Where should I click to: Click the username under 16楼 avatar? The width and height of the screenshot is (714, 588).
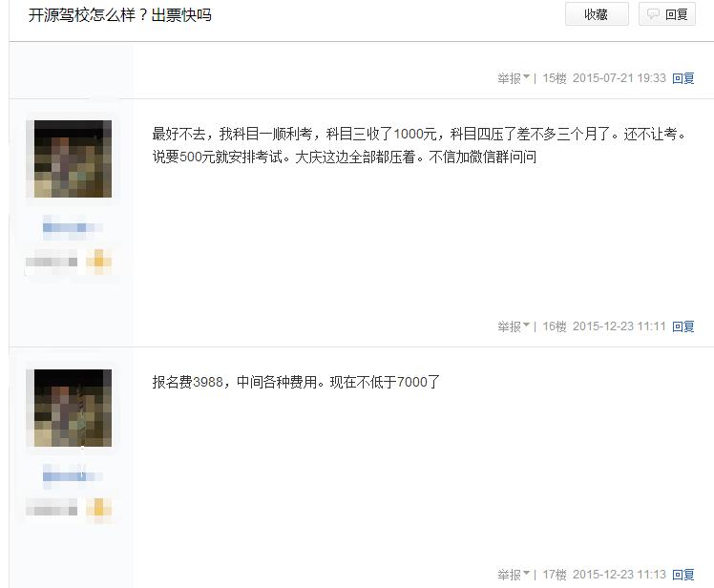click(x=73, y=227)
